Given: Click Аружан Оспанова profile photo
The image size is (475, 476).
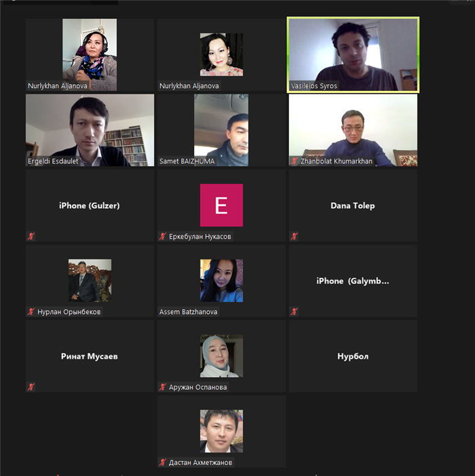Looking at the screenshot, I should [221, 356].
